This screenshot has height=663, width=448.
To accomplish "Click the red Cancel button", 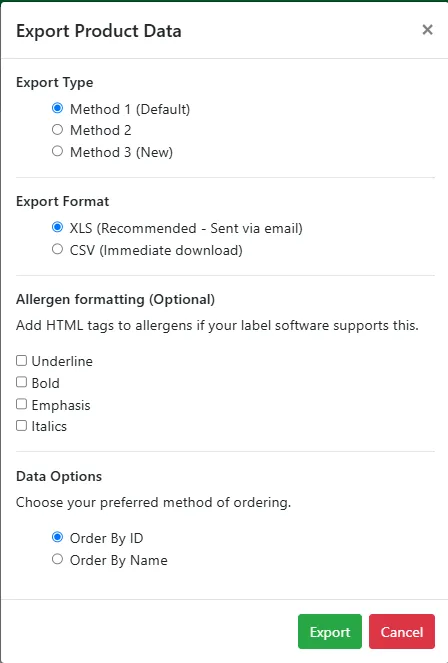I will (402, 631).
